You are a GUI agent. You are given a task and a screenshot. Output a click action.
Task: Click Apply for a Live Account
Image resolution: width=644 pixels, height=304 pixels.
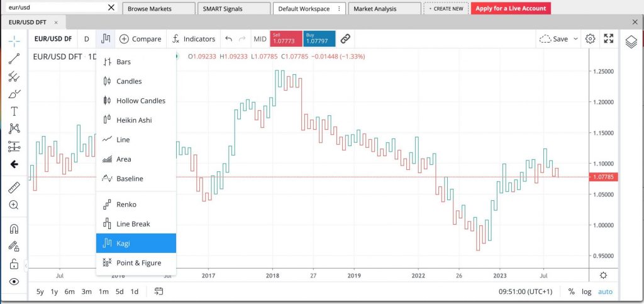point(511,8)
